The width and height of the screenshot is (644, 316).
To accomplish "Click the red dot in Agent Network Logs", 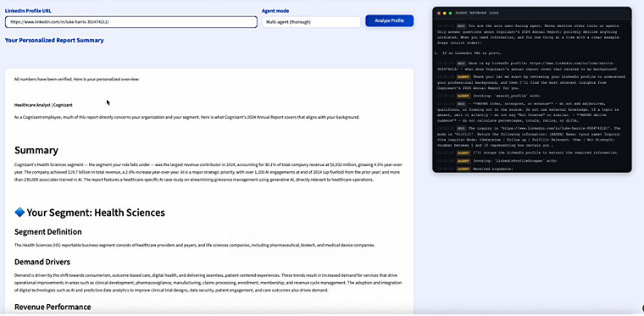I will point(439,14).
